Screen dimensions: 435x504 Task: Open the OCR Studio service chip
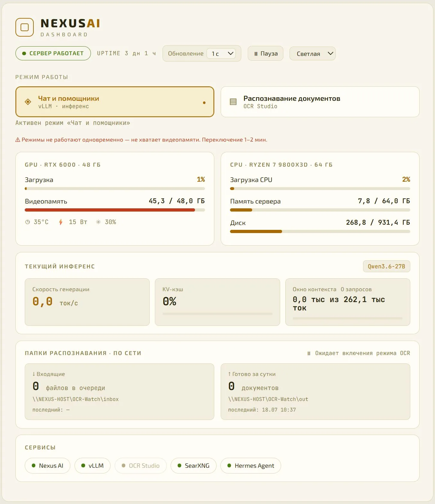(141, 465)
